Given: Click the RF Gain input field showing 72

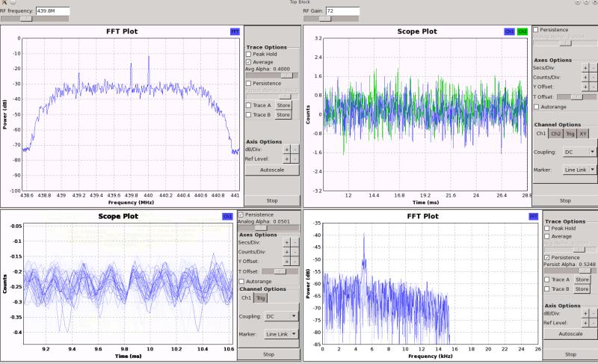Looking at the screenshot, I should [342, 11].
